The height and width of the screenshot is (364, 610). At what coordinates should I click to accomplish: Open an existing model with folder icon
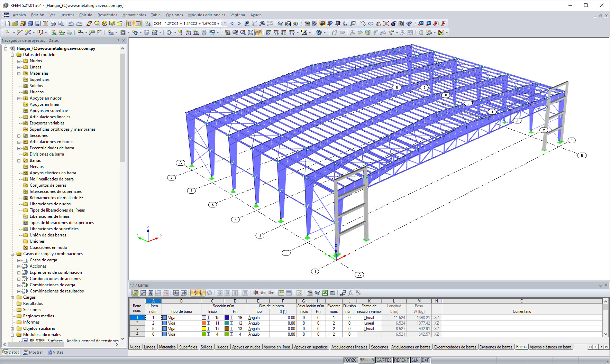(15, 24)
